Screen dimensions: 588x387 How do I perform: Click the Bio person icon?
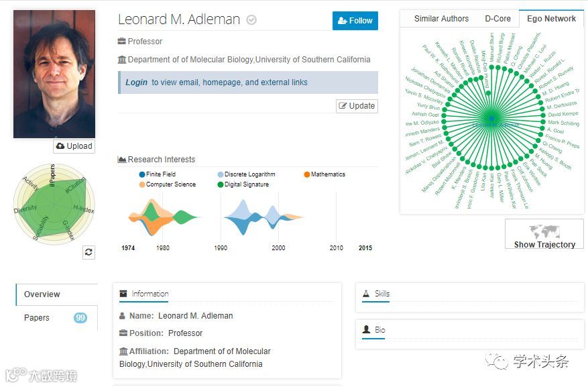[366, 330]
